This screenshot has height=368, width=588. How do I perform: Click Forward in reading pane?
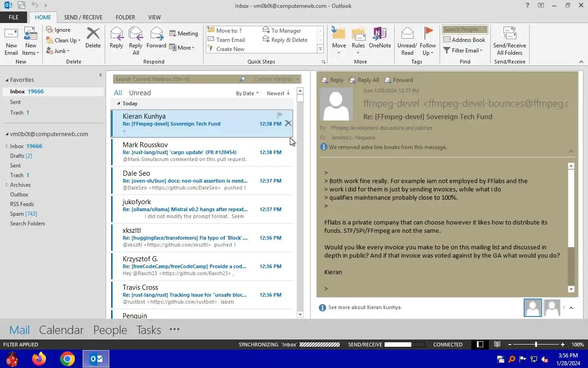pyautogui.click(x=398, y=80)
